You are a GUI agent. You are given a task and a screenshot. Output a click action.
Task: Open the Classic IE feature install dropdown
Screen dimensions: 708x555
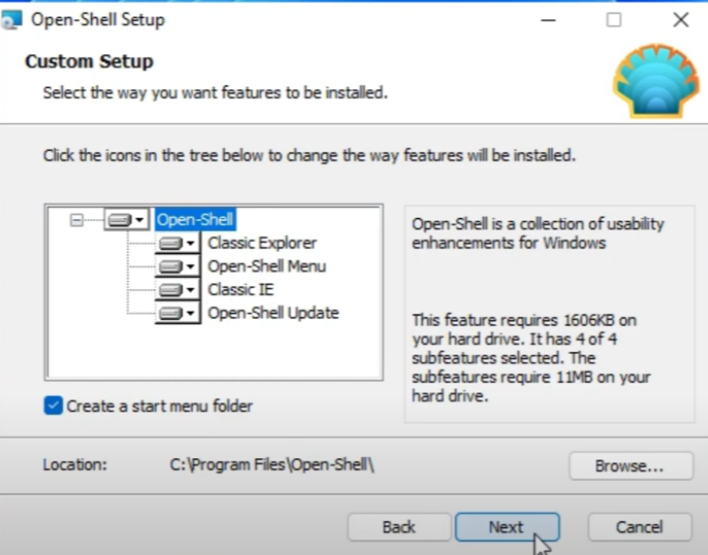point(178,289)
